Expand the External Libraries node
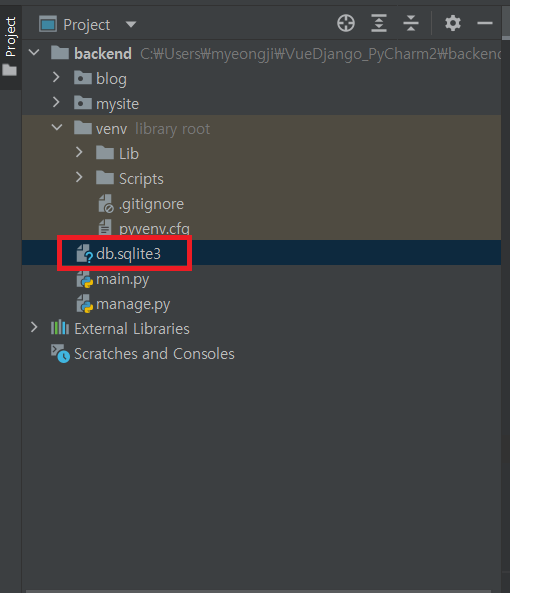The image size is (535, 593). click(x=34, y=328)
